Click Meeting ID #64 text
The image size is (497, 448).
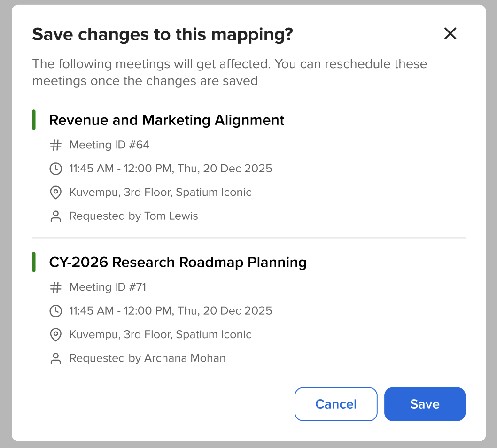(109, 145)
